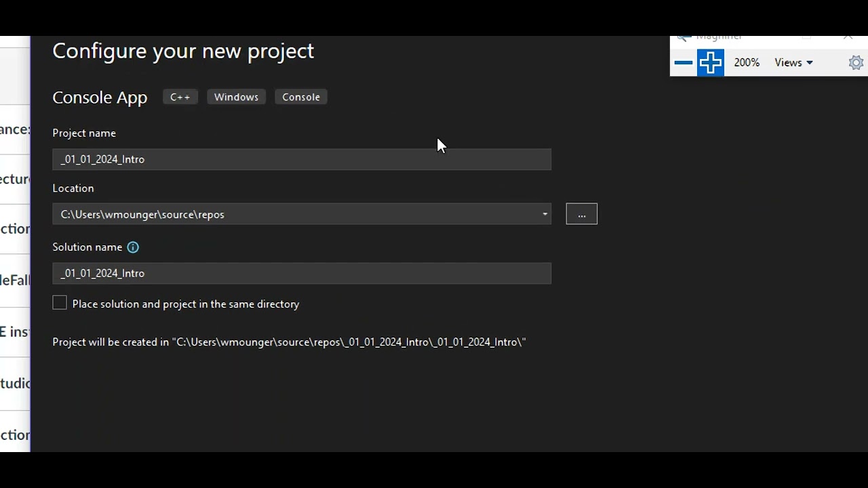Viewport: 868px width, 488px height.
Task: Click the Magnifier zoom in plus button
Action: coord(710,63)
